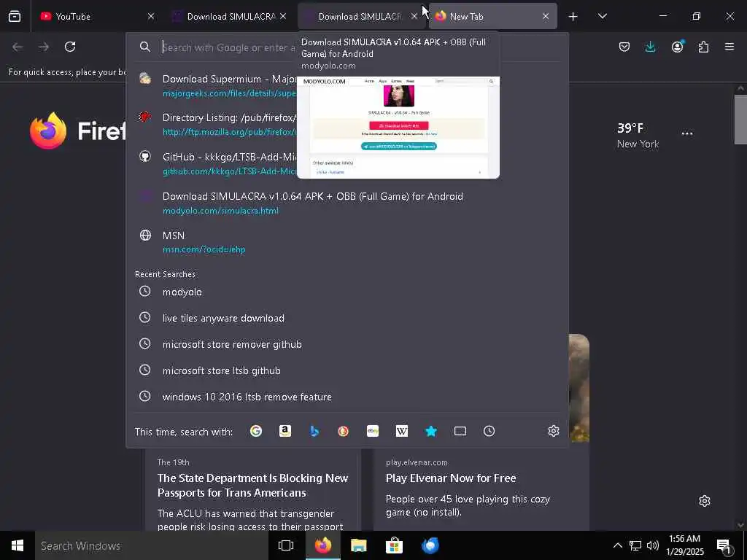Open Play Elvenar Now for Free
This screenshot has height=560, width=747.
tap(451, 478)
